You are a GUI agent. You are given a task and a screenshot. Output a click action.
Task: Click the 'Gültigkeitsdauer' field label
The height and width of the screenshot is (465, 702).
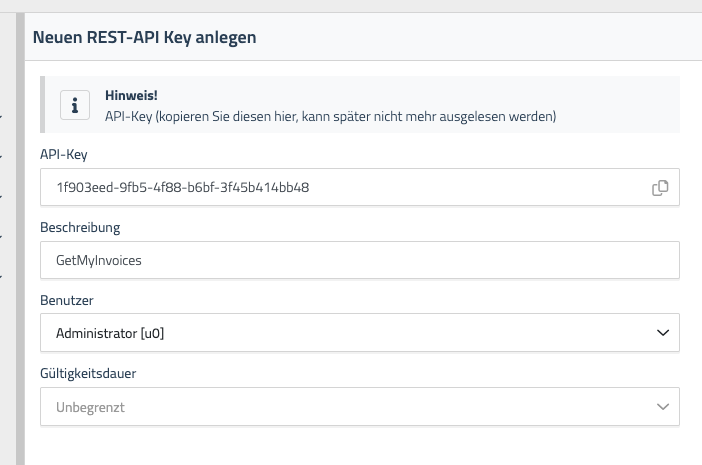[x=88, y=373]
